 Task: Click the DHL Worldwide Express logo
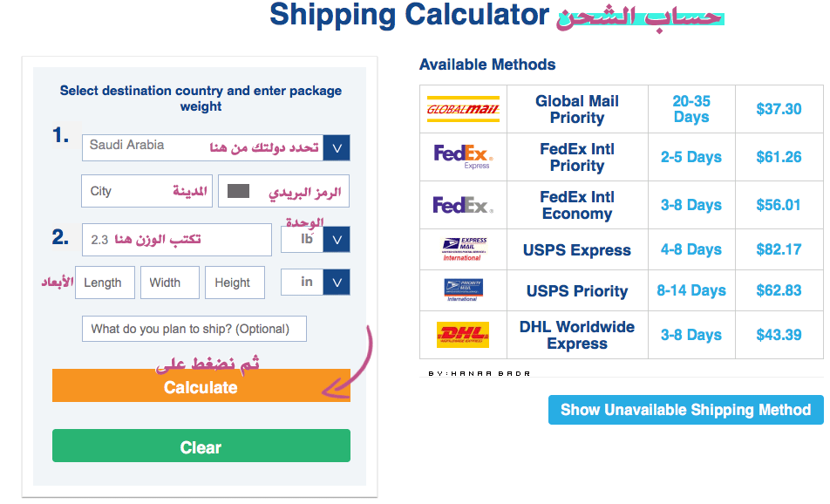tap(463, 335)
